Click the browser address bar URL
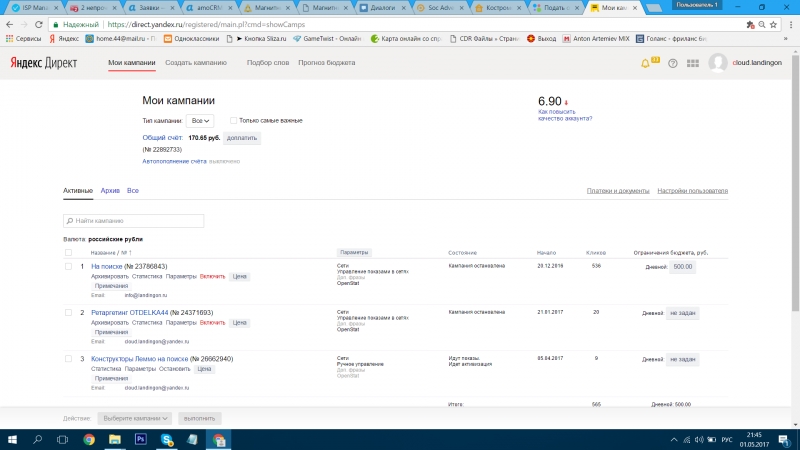Screen dimensions: 800x450 pyautogui.click(x=206, y=24)
